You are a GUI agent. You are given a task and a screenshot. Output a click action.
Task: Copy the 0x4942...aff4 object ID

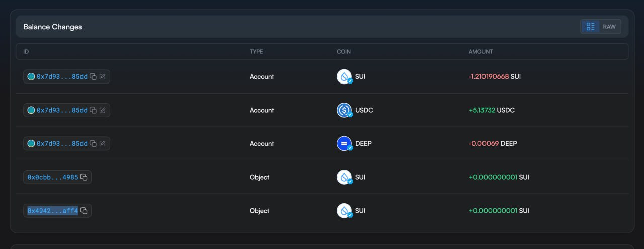point(84,211)
